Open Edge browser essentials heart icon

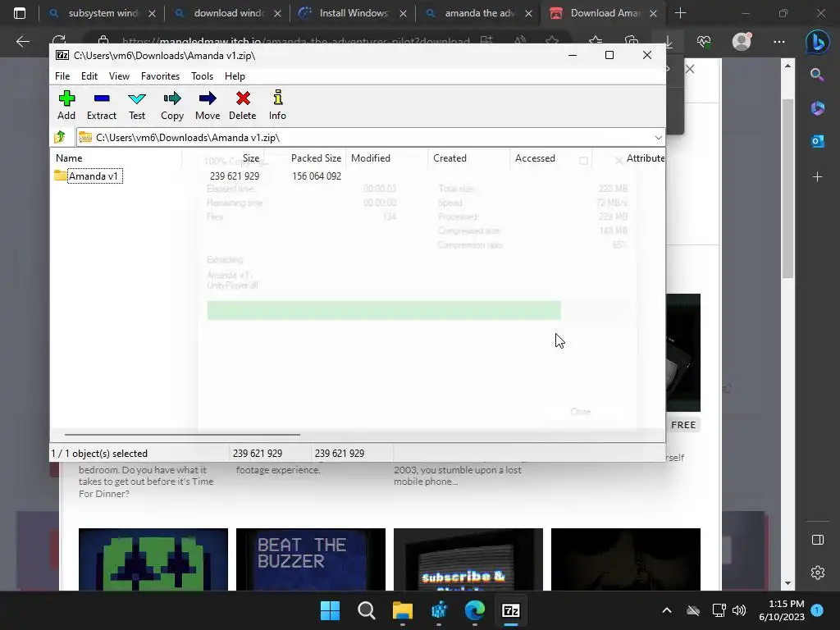(x=704, y=42)
